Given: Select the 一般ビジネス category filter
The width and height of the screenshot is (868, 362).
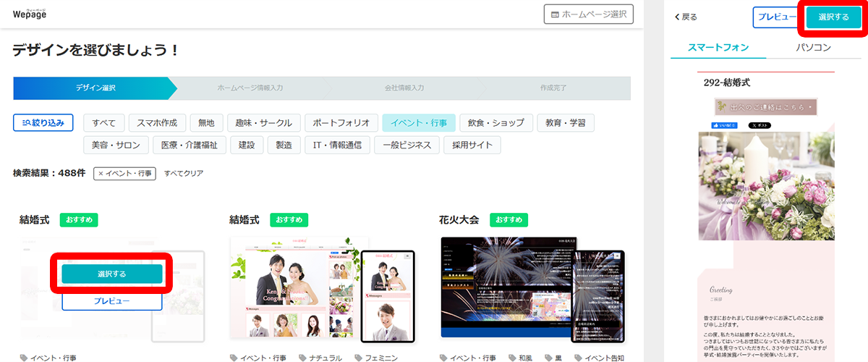Looking at the screenshot, I should pyautogui.click(x=407, y=145).
